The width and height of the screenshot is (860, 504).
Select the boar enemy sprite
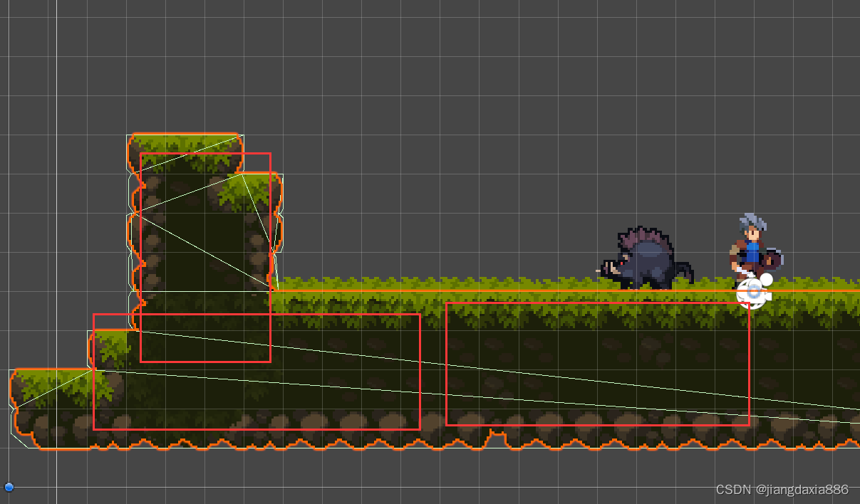coord(645,258)
